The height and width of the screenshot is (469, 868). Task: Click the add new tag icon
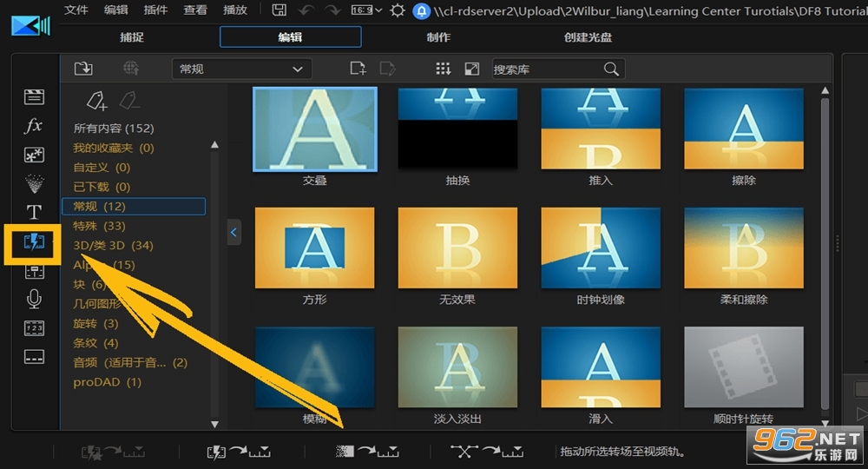tap(97, 100)
